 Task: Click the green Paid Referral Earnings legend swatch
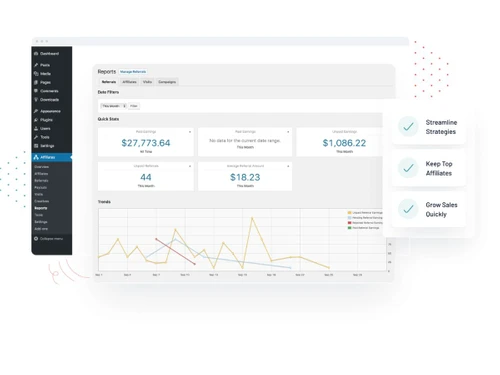pyautogui.click(x=349, y=228)
